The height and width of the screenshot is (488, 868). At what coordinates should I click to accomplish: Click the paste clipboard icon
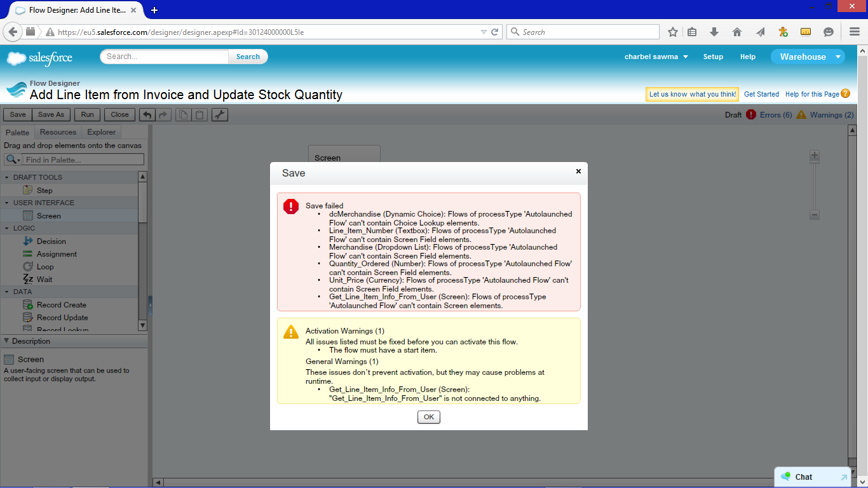coord(200,114)
